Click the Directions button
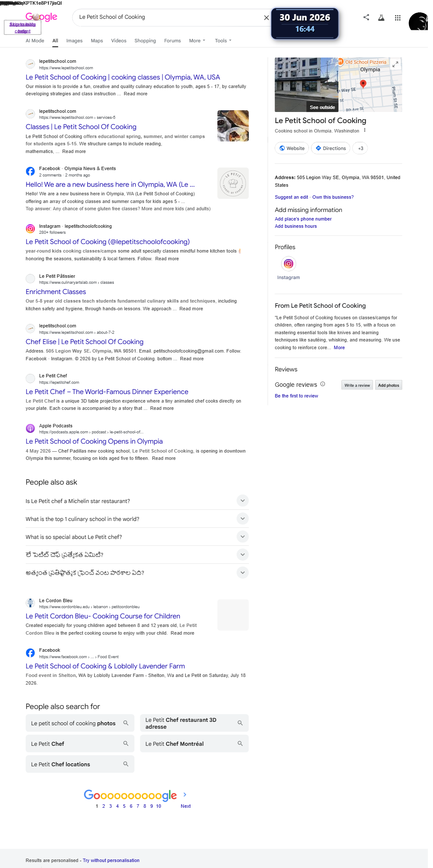The image size is (433, 868). click(x=331, y=148)
